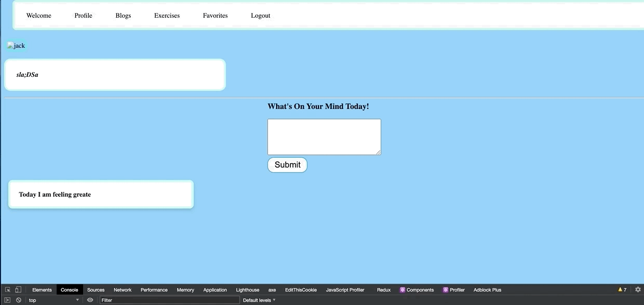Switch to the Performance tab

(x=154, y=290)
